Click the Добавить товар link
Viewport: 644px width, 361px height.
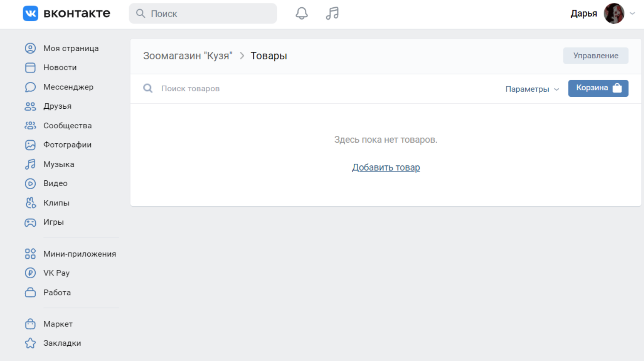[x=386, y=168]
